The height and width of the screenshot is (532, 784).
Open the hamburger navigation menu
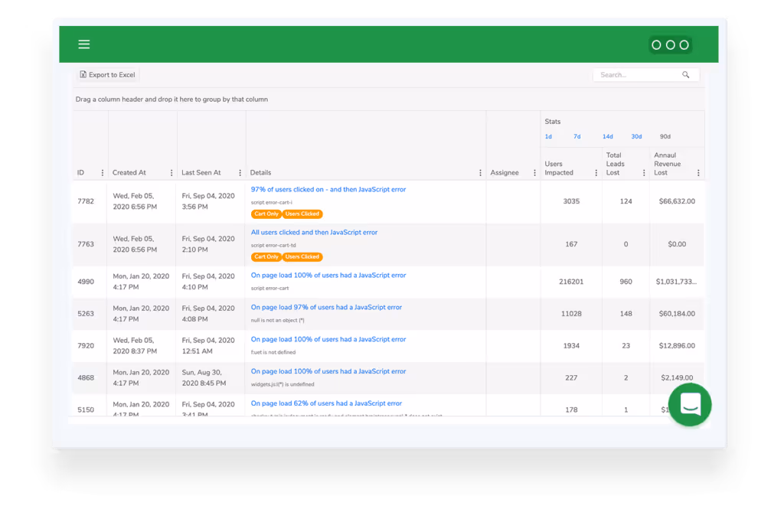[84, 44]
